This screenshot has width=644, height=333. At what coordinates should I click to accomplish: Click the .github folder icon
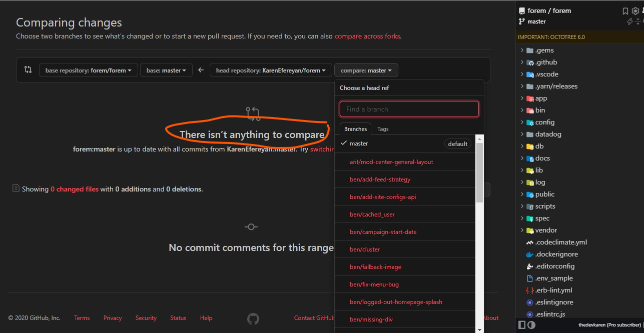tap(530, 62)
